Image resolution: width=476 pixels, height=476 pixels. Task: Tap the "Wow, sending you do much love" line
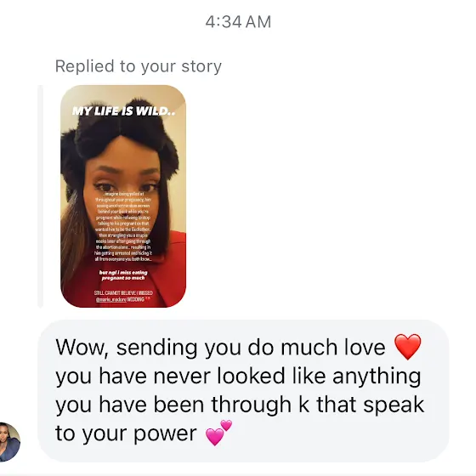tap(220, 348)
